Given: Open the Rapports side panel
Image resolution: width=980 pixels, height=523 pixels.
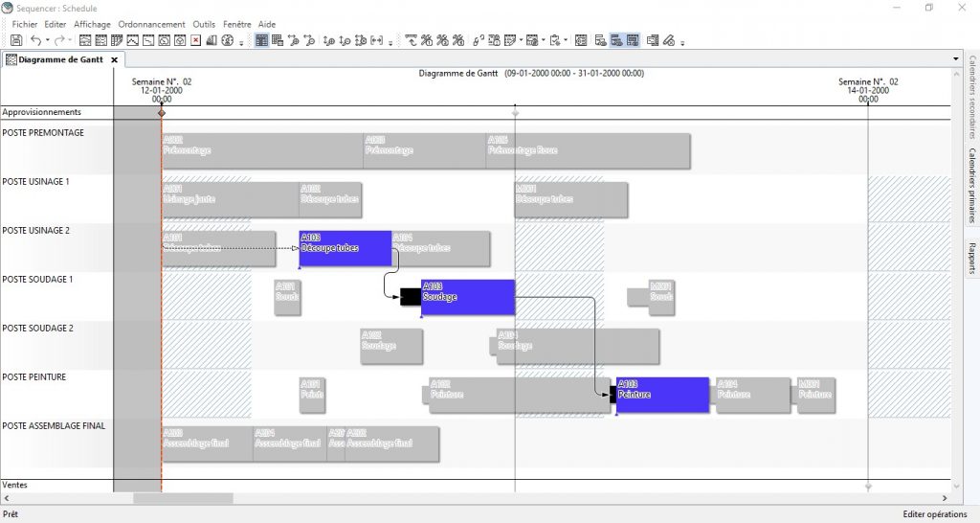Looking at the screenshot, I should [972, 259].
